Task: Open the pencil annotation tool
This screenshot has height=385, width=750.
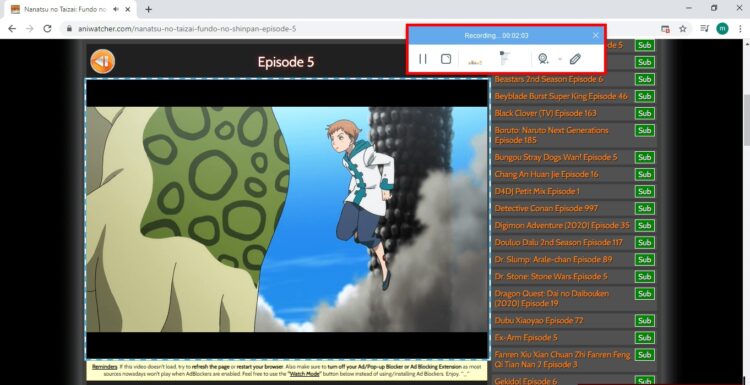Action: (x=575, y=59)
